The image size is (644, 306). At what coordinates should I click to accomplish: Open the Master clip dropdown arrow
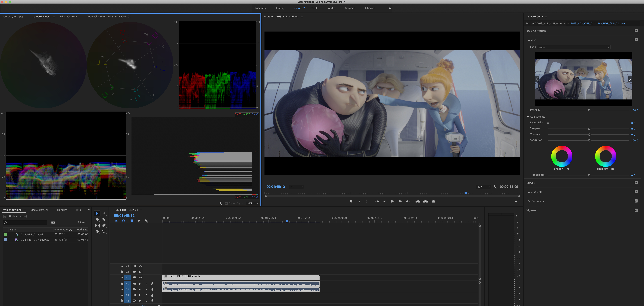568,23
